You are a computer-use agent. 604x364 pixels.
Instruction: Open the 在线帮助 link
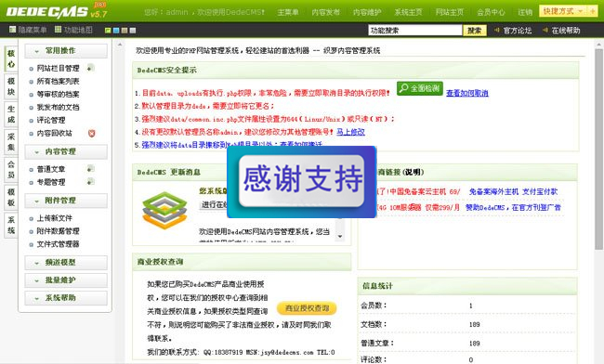(x=566, y=30)
